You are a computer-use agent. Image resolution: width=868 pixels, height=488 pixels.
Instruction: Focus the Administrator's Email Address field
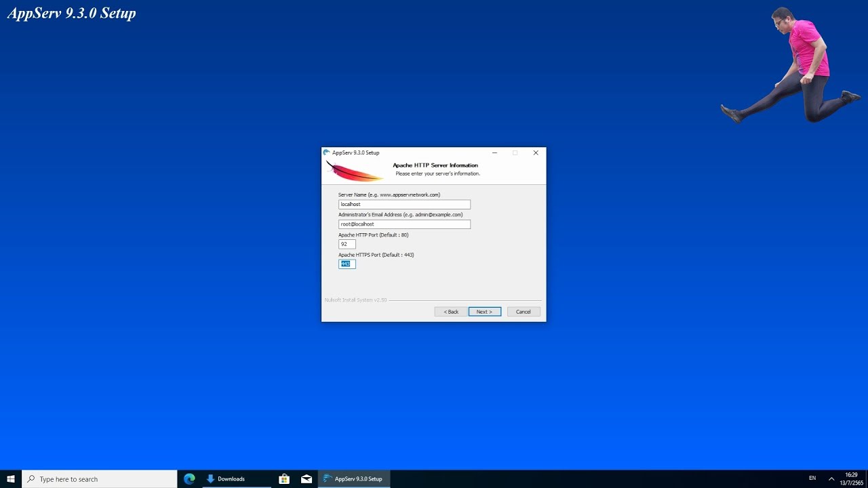pyautogui.click(x=404, y=224)
